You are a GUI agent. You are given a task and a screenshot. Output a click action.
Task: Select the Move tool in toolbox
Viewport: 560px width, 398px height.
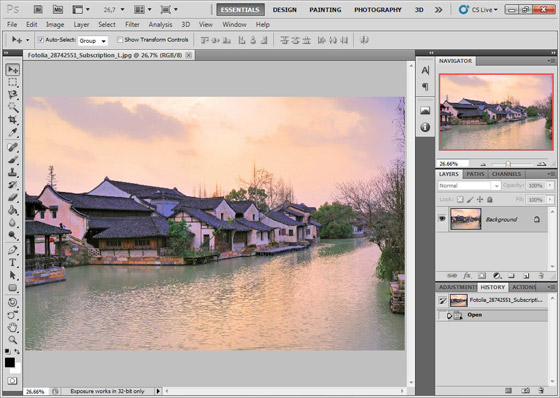pos(12,69)
